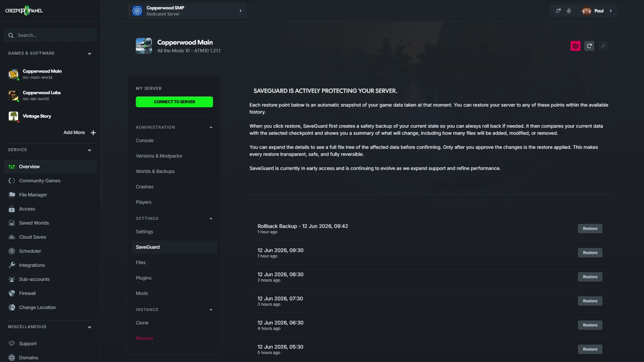Viewport: 644px width, 362px height.
Task: Click the users icon beside the bell
Action: pyautogui.click(x=558, y=11)
